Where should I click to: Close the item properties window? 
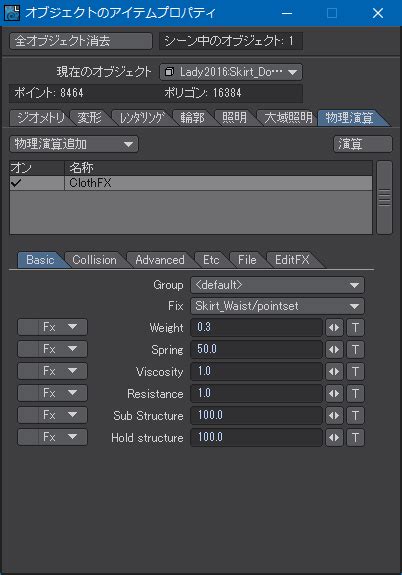[378, 13]
